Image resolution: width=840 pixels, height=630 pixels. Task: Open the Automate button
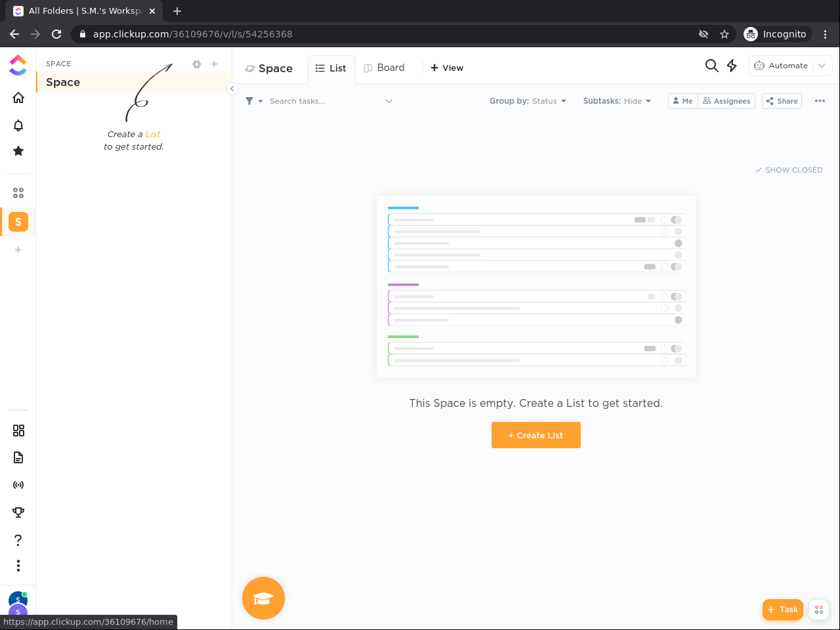click(x=781, y=66)
